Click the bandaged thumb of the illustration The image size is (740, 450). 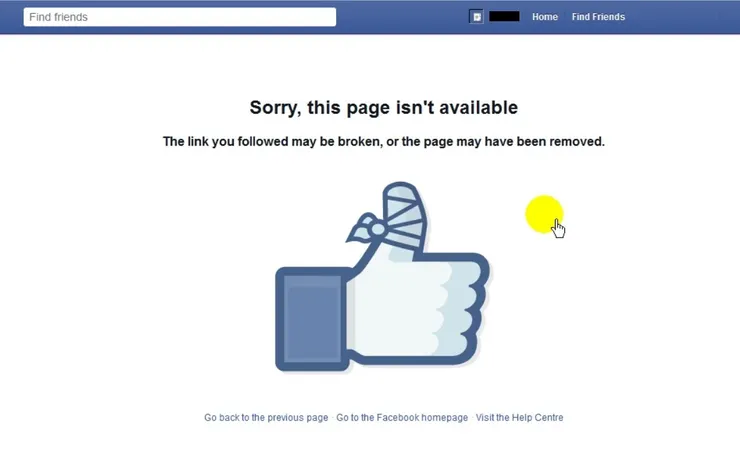(x=406, y=215)
